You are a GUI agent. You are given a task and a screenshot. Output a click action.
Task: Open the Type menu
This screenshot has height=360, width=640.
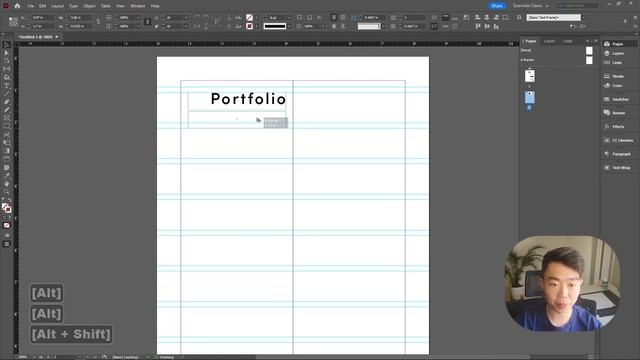click(x=73, y=6)
